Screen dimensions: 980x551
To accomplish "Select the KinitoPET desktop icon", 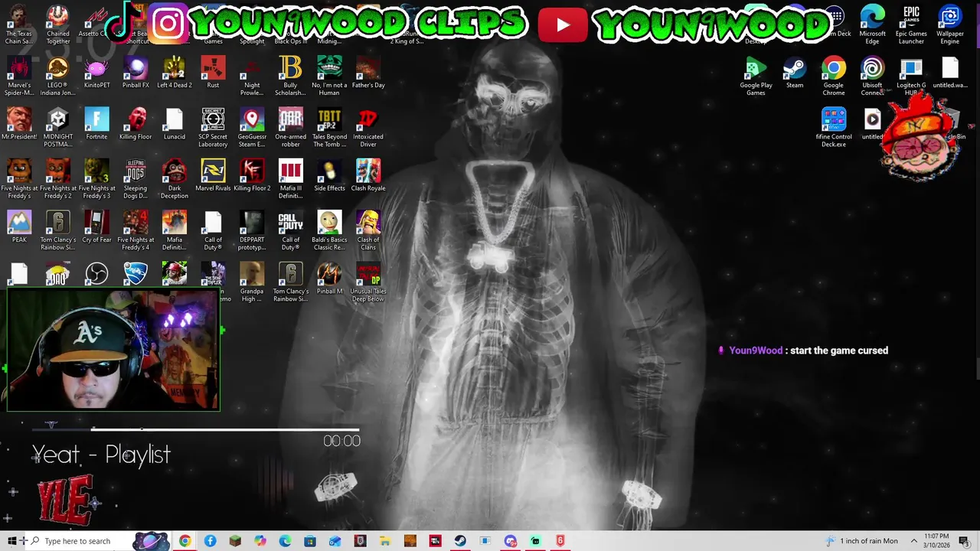I will 96,73.
